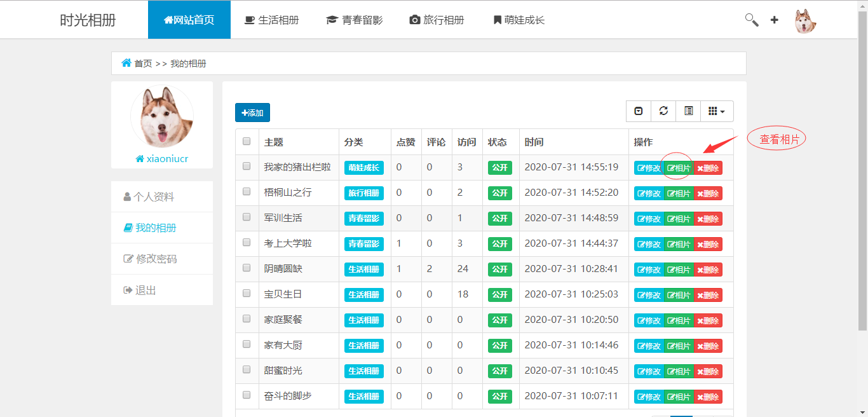Open the 旅行相册 navigation tab
This screenshot has width=868, height=417.
point(437,20)
